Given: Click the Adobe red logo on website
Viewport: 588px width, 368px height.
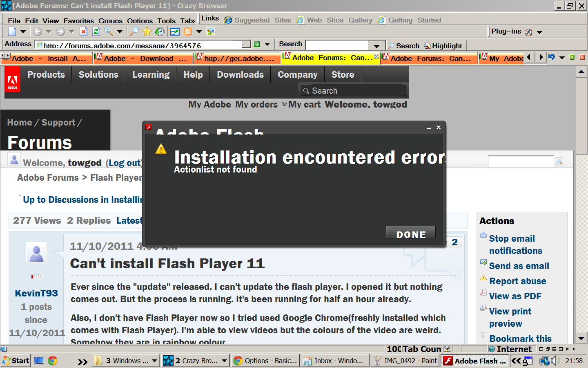Looking at the screenshot, I should pyautogui.click(x=13, y=79).
